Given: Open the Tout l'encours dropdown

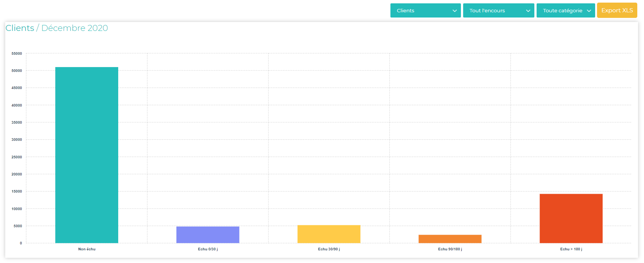Looking at the screenshot, I should [x=499, y=10].
